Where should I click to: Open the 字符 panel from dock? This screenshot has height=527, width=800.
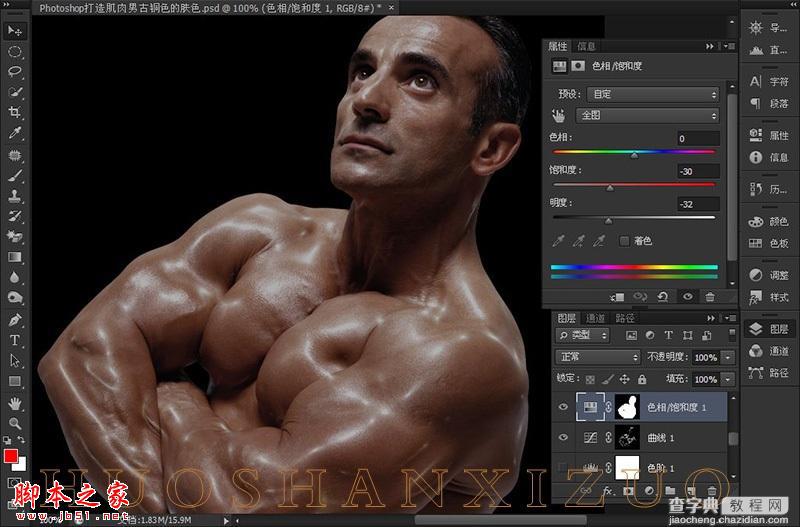coord(769,82)
